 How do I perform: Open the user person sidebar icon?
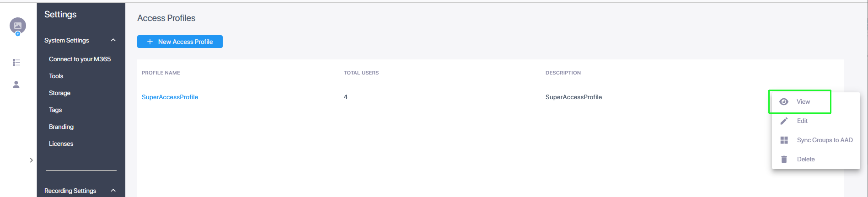tap(16, 85)
